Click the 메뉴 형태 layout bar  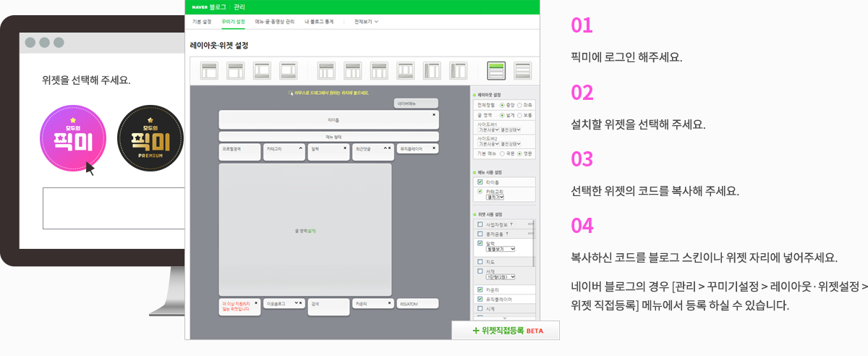pos(329,137)
